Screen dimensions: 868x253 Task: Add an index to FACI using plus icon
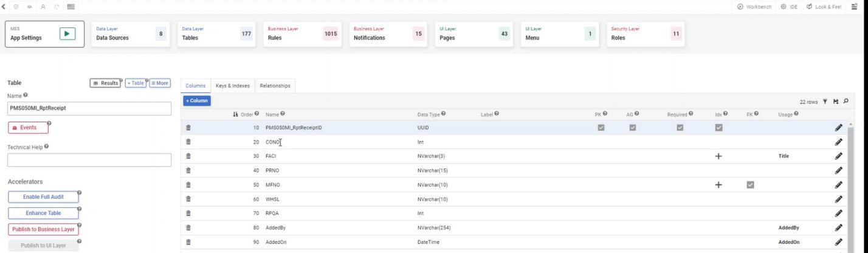718,156
